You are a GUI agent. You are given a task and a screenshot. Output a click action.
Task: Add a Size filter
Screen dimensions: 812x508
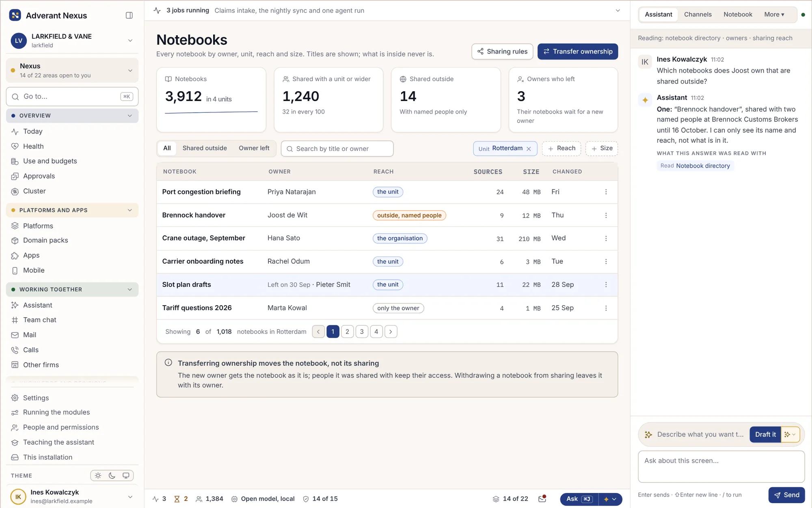(602, 149)
